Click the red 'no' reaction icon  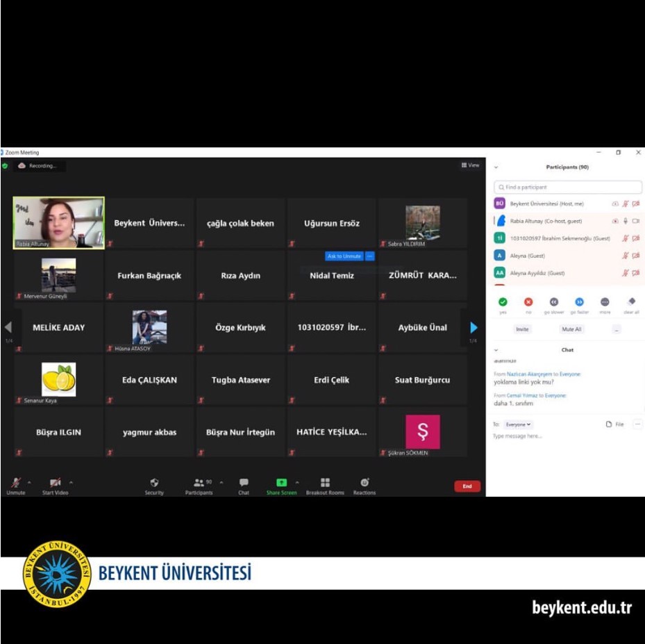528,302
